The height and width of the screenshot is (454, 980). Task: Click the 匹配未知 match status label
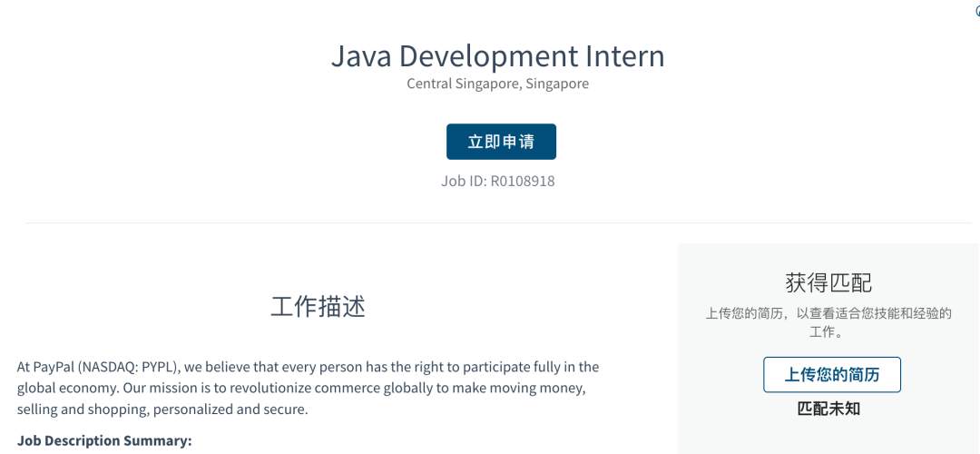[x=828, y=409]
